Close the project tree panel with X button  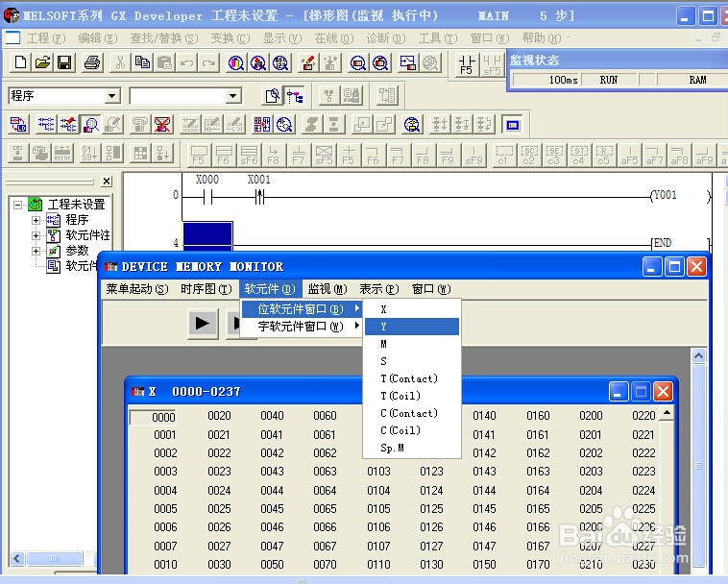pos(107,181)
